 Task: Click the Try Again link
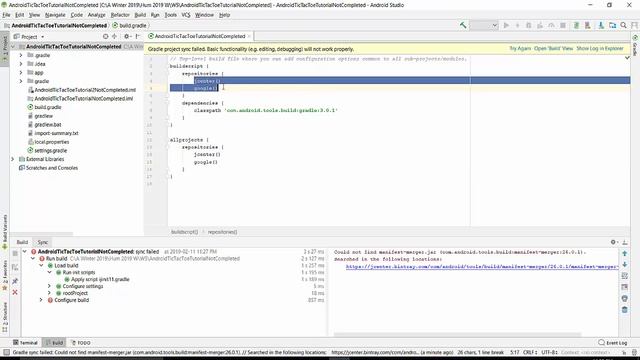(520, 49)
